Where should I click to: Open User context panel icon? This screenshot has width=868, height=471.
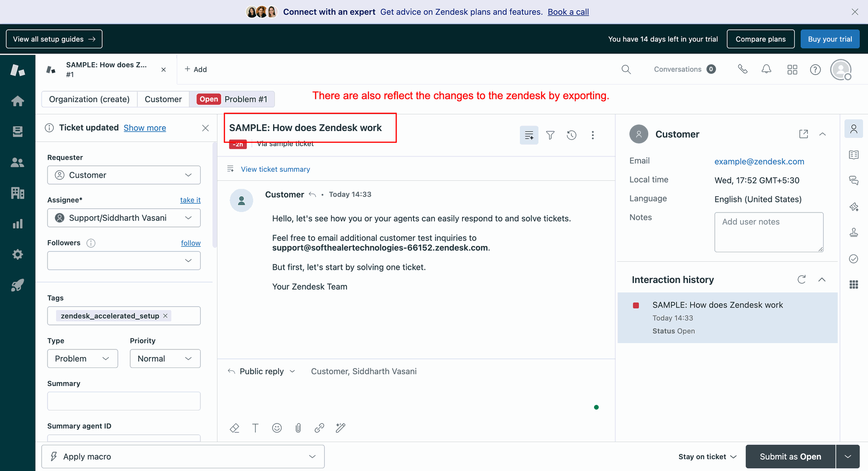(854, 129)
